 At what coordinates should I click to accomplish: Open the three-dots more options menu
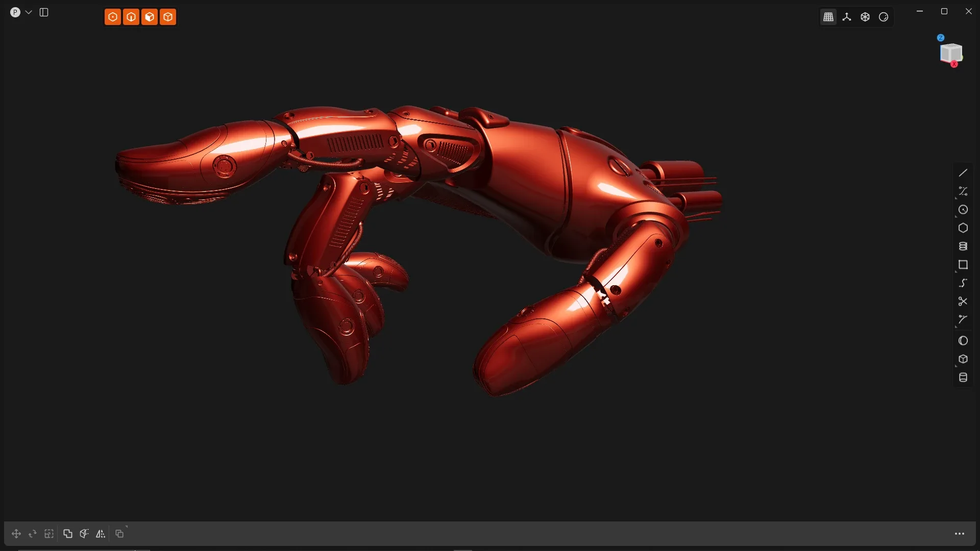(x=960, y=534)
